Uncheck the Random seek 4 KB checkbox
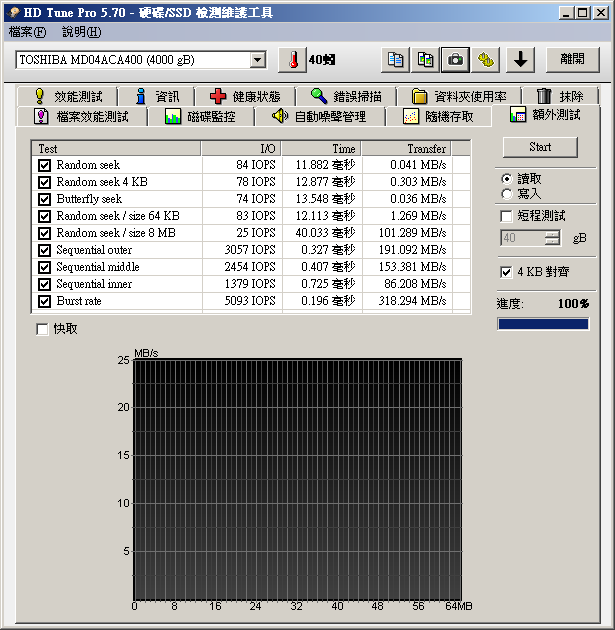Viewport: 615px width, 630px height. point(44,182)
